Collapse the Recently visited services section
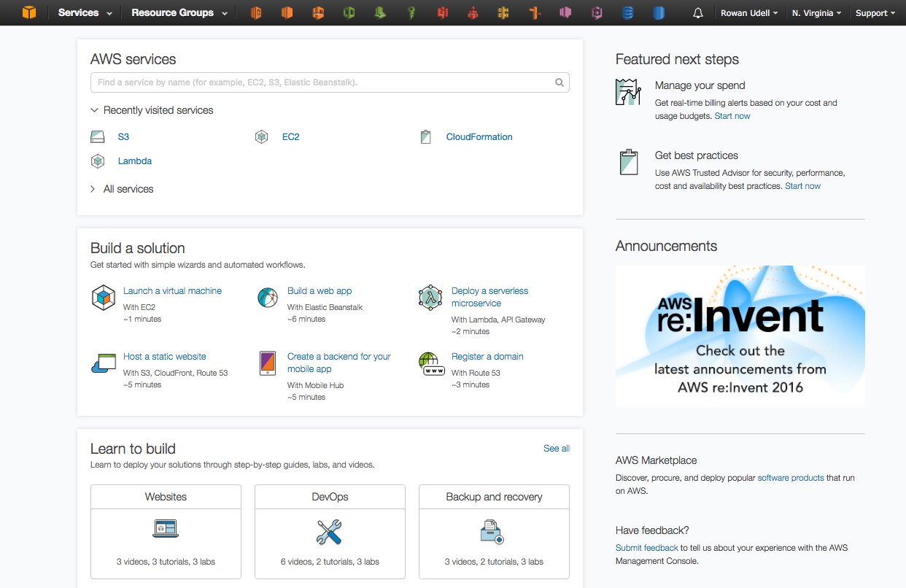 (152, 110)
